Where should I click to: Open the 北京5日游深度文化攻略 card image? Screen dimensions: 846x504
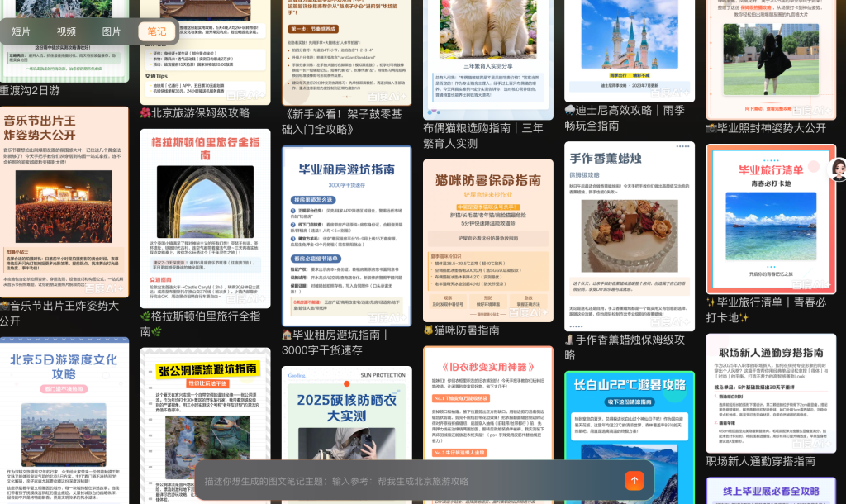pyautogui.click(x=64, y=413)
